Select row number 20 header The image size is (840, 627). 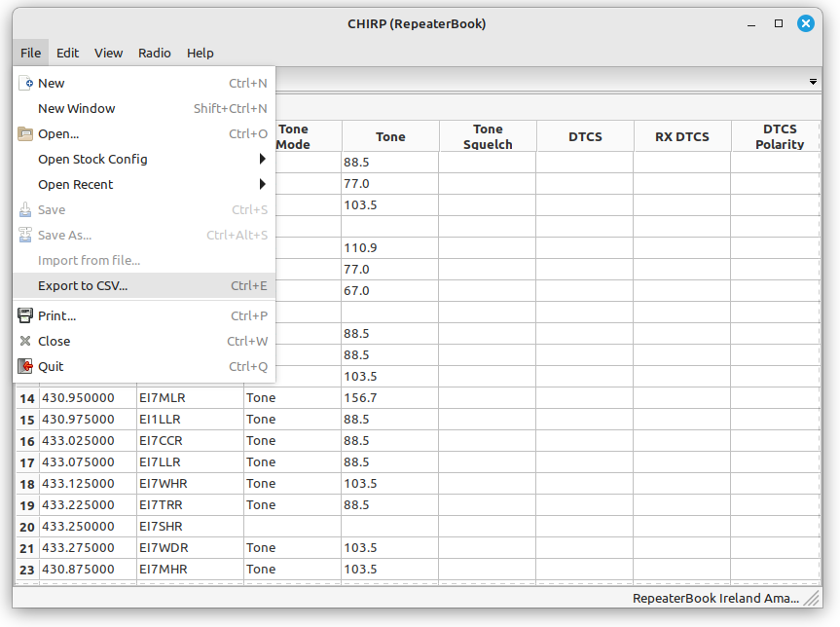pos(27,527)
